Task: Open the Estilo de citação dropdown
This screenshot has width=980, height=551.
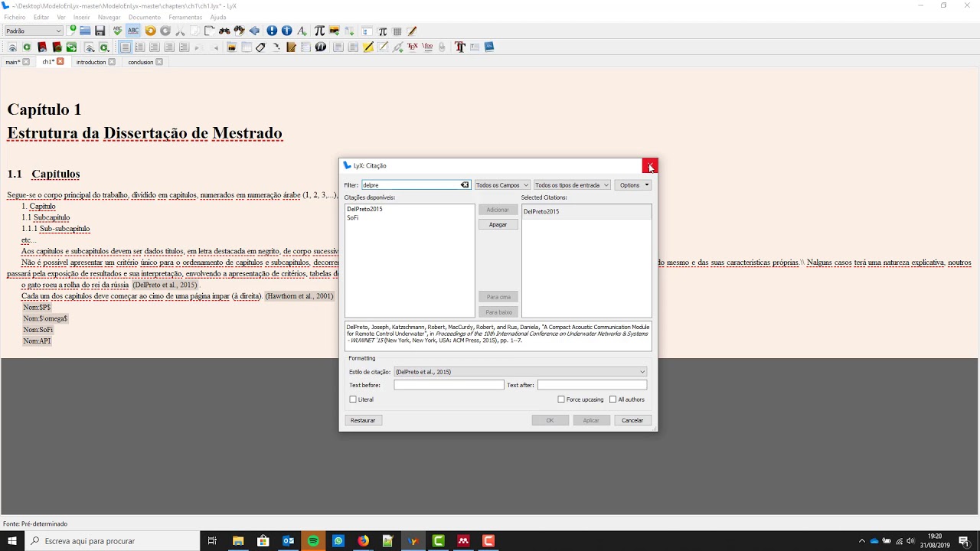Action: tap(521, 372)
